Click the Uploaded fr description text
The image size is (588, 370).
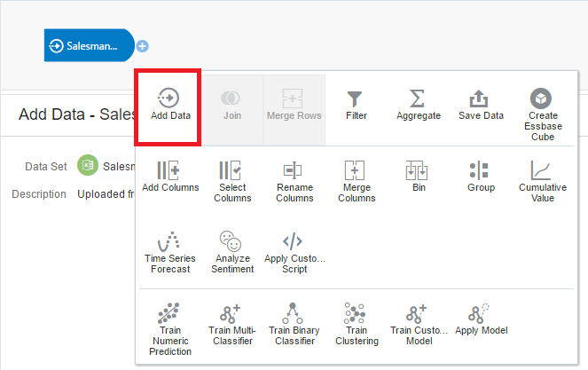pyautogui.click(x=106, y=194)
